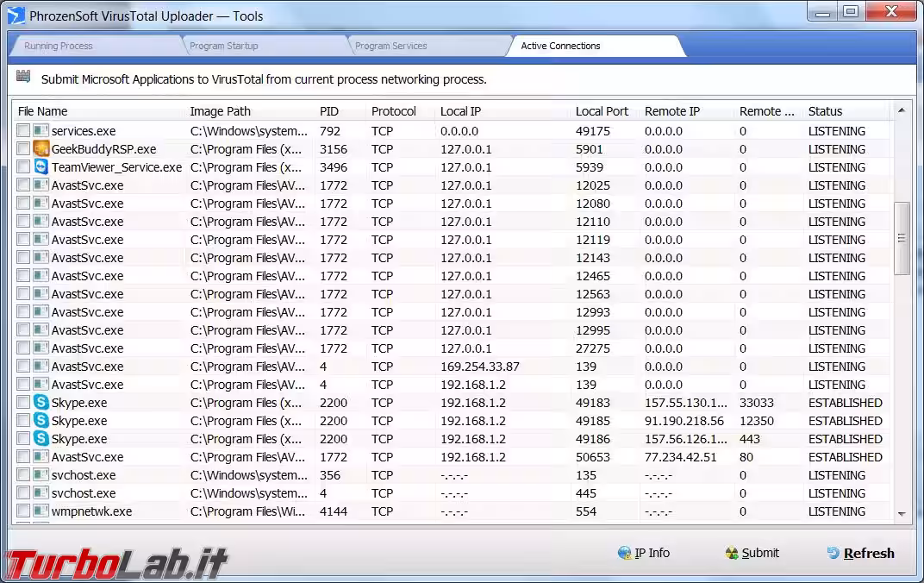This screenshot has width=924, height=583.
Task: Click the wmpnetwk.exe process icon
Action: pyautogui.click(x=41, y=511)
